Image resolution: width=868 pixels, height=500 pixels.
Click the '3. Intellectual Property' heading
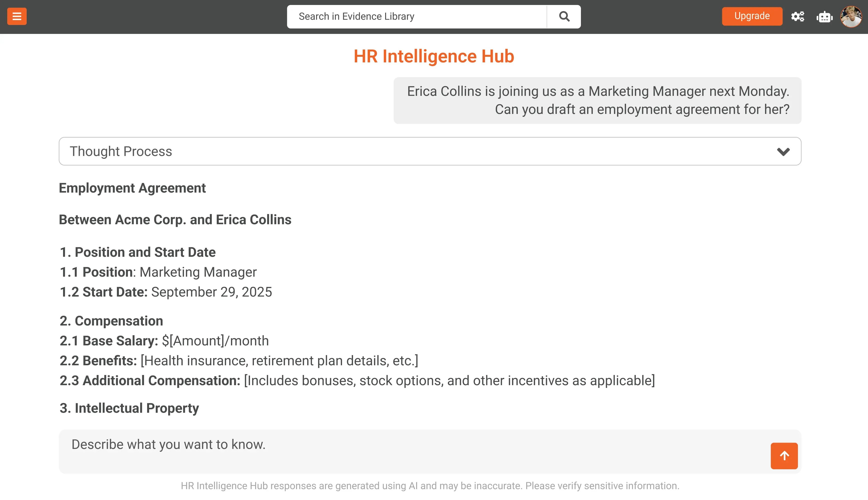(x=129, y=408)
